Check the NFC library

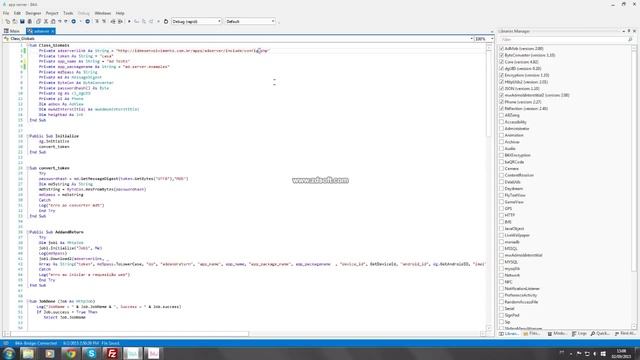[x=501, y=282]
